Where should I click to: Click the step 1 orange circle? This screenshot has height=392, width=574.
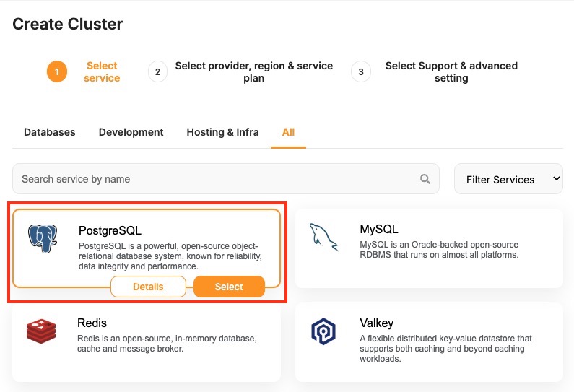(x=57, y=71)
